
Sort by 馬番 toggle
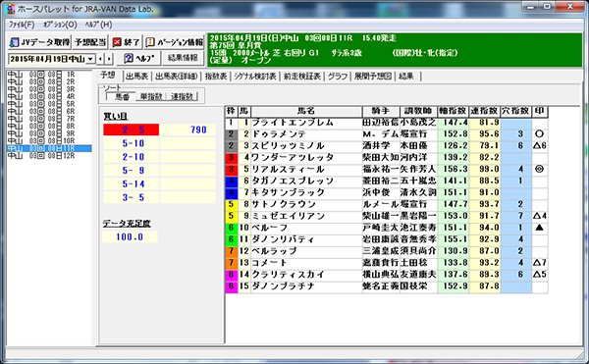click(122, 97)
